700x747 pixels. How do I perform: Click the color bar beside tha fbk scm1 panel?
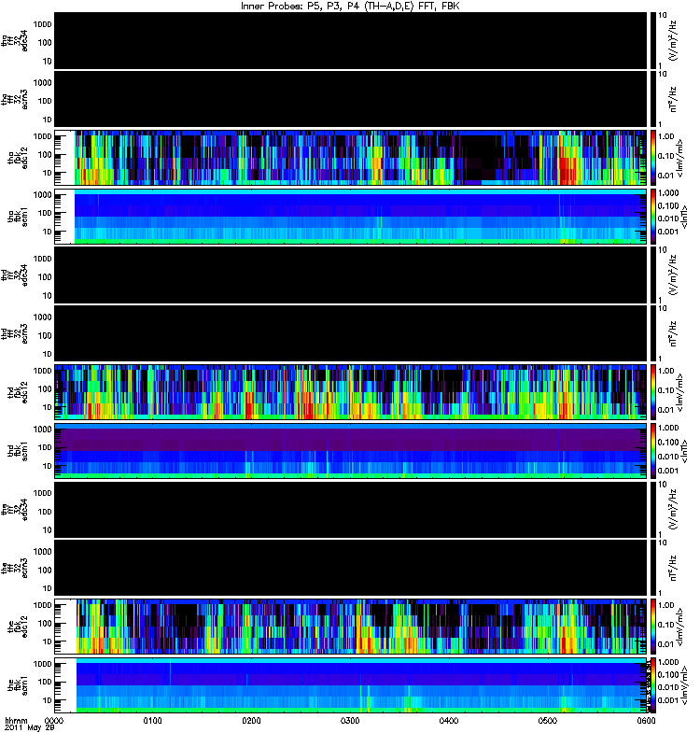pos(652,217)
